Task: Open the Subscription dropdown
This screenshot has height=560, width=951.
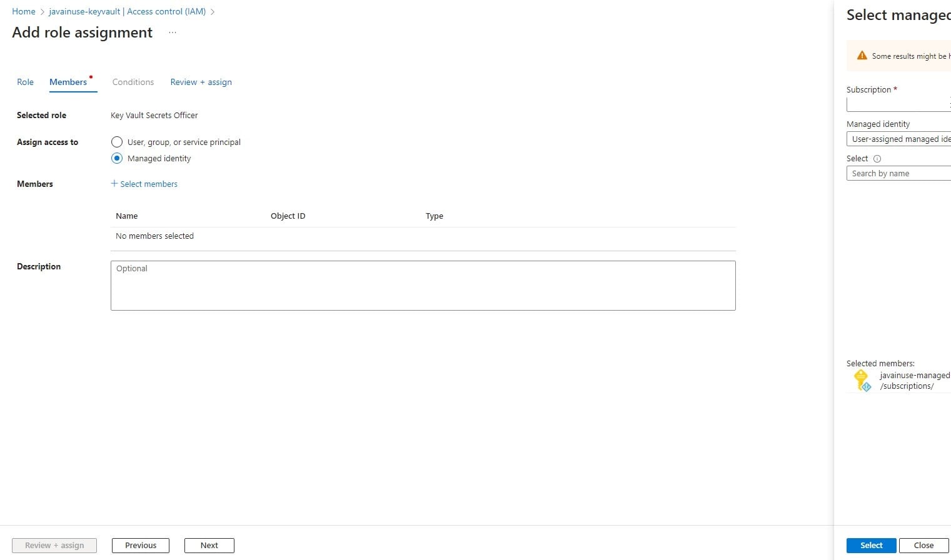Action: [898, 104]
